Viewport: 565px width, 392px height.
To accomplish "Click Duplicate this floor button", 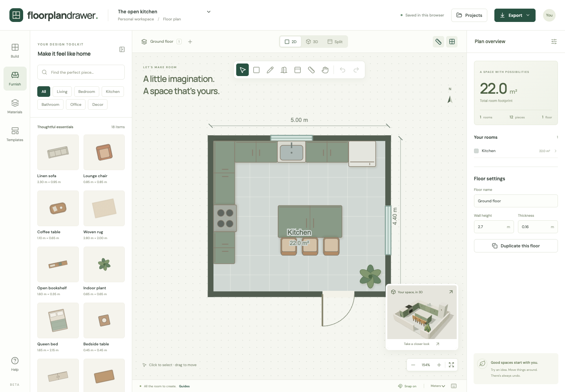I will (x=516, y=246).
